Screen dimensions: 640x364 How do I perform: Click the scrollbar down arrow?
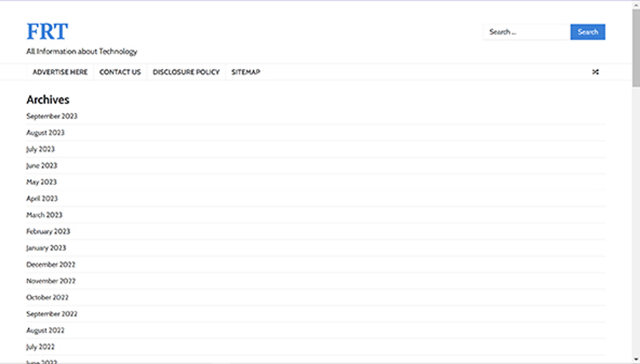636,360
